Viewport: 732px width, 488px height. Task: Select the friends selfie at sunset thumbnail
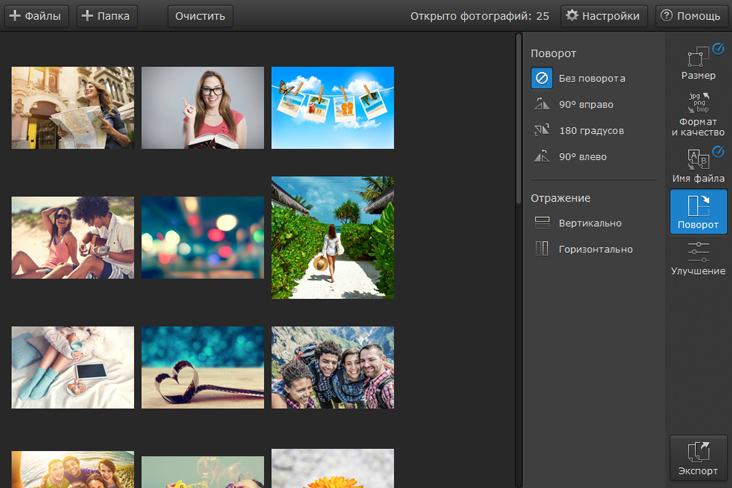(72, 470)
